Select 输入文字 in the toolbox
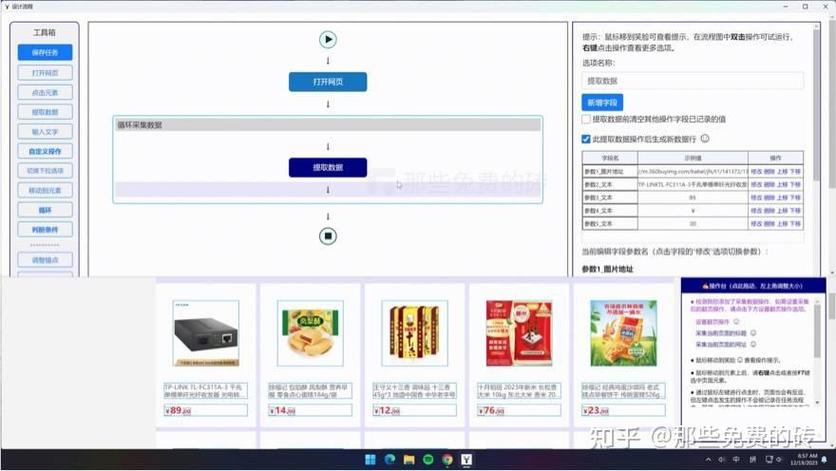The width and height of the screenshot is (836, 471). [45, 132]
